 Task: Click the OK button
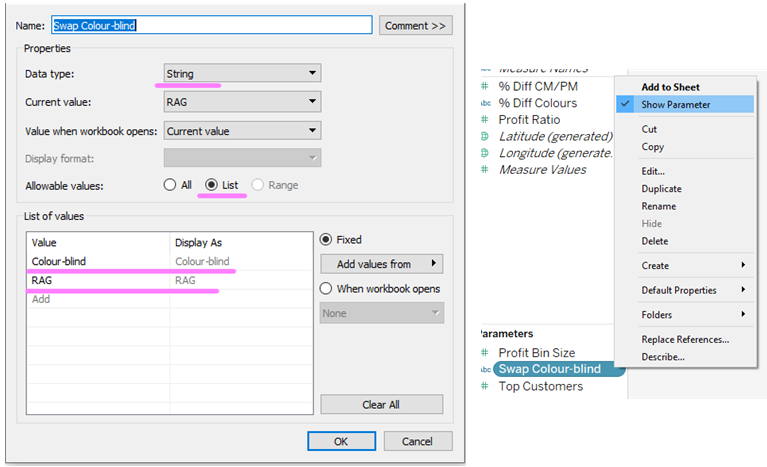point(341,441)
